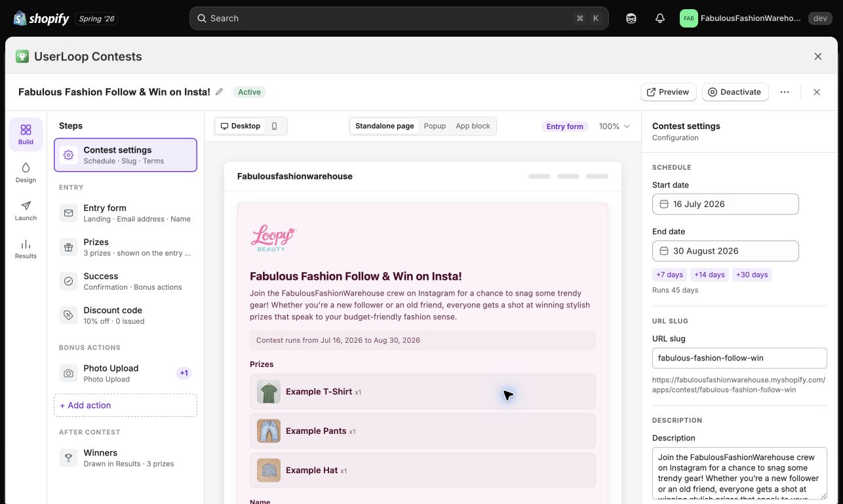The width and height of the screenshot is (843, 504).
Task: Select the Contest settings step
Action: (x=125, y=155)
